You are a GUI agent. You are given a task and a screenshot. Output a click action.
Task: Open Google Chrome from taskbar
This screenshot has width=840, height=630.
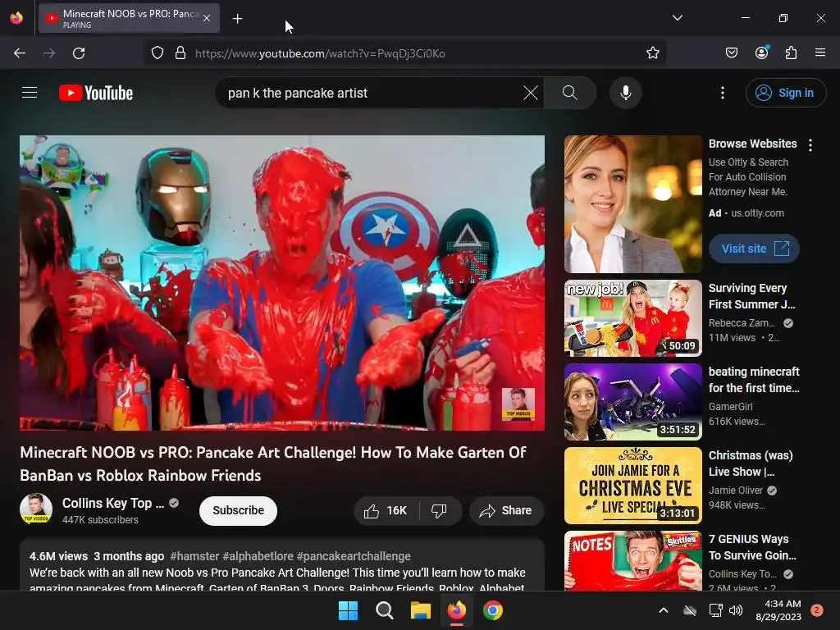pyautogui.click(x=493, y=610)
